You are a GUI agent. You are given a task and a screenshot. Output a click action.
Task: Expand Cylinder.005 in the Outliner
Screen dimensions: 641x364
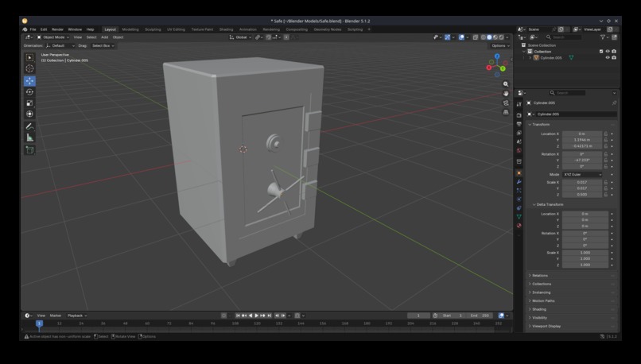click(x=530, y=57)
